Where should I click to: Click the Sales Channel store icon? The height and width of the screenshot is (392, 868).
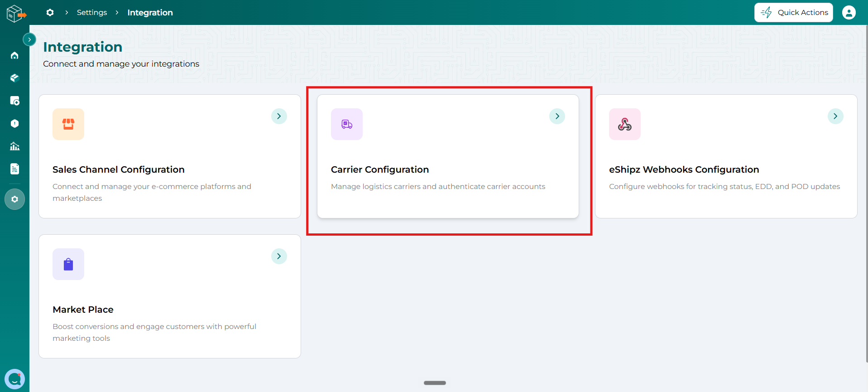(68, 124)
